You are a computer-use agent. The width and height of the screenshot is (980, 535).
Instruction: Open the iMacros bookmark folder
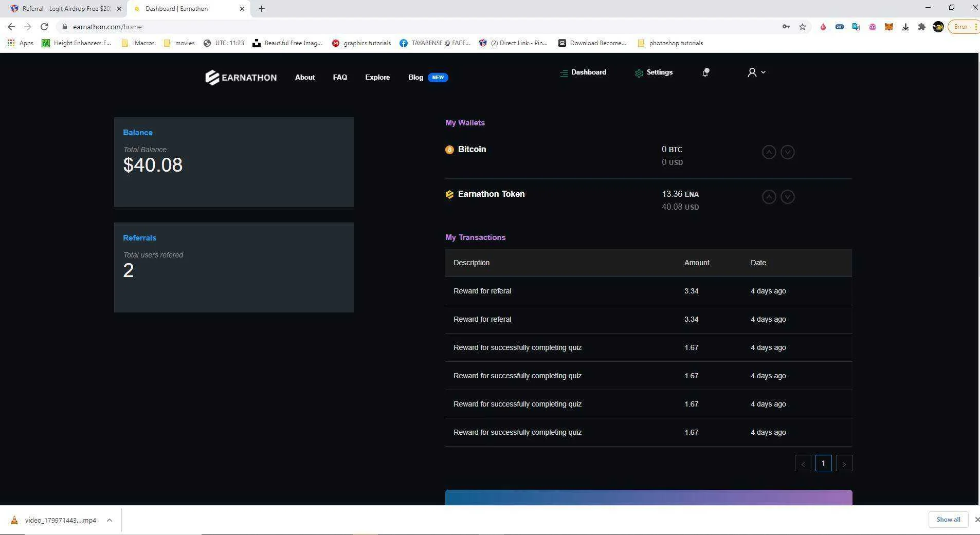(x=138, y=43)
